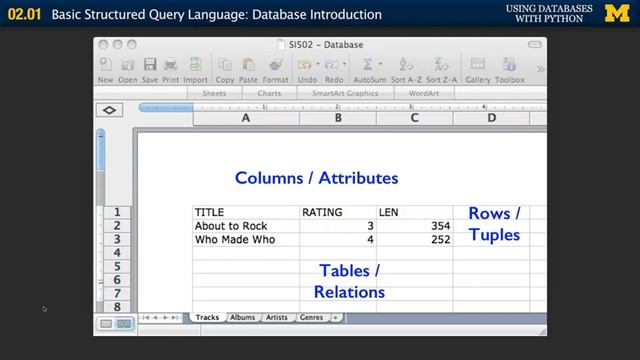Select row 1 header
This screenshot has width=640, height=360.
tap(117, 212)
